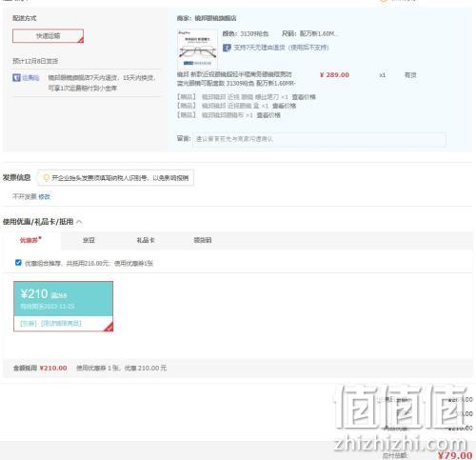Switch to the 礼品卡 tab
476x460 pixels.
click(146, 240)
